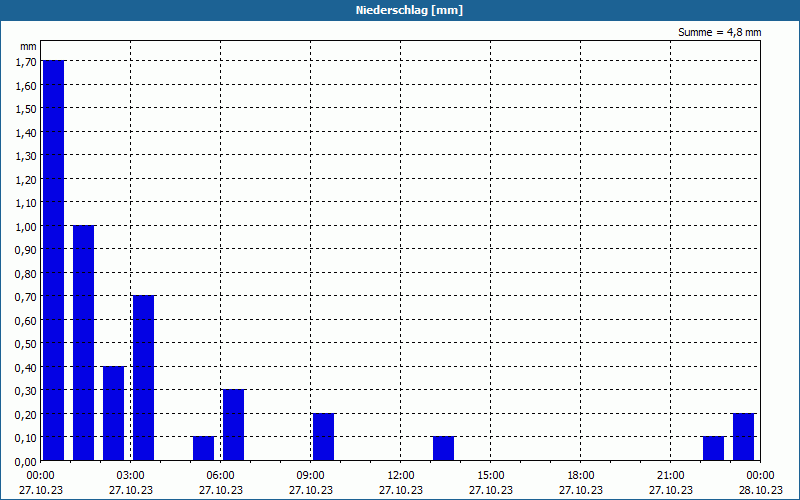Click the 0,90 y-axis label
This screenshot has width=800, height=500.
coord(26,249)
